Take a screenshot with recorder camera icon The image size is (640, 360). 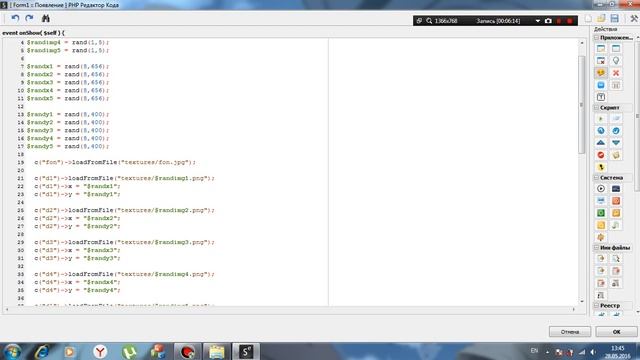click(548, 21)
